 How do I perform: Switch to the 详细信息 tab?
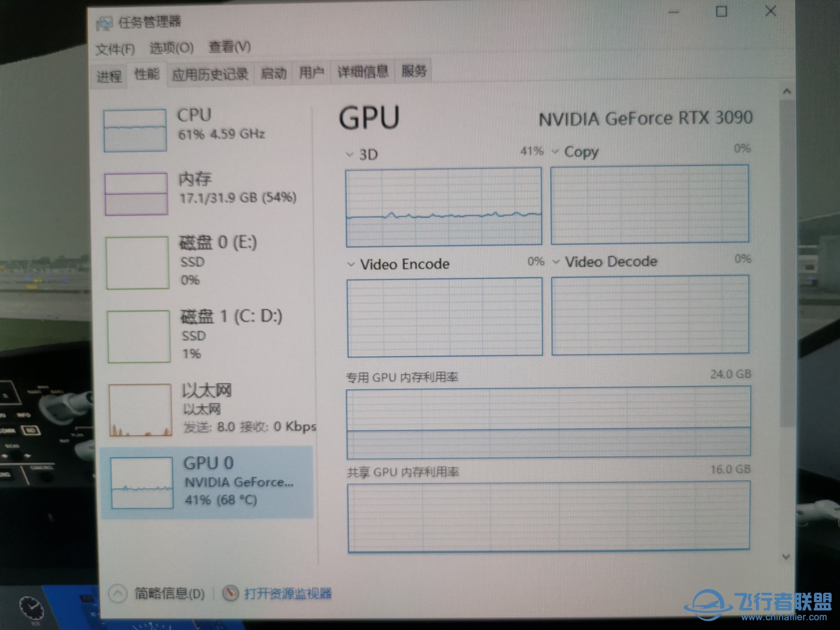coord(363,71)
